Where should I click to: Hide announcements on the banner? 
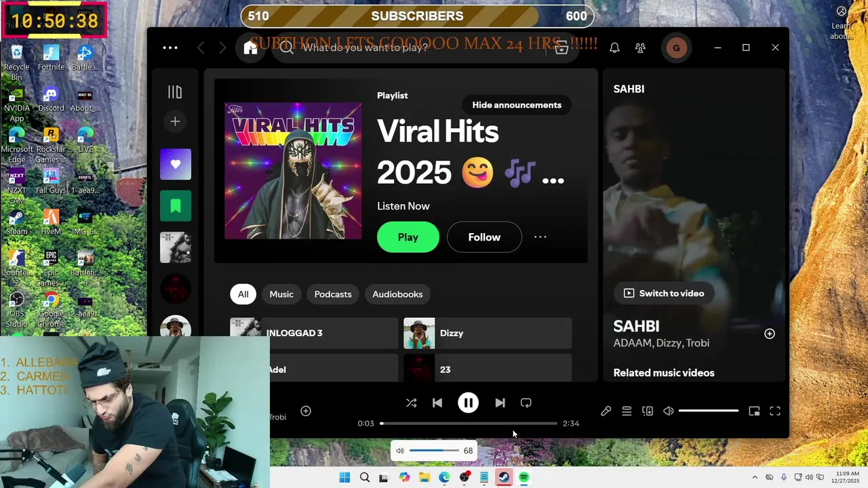coord(517,105)
